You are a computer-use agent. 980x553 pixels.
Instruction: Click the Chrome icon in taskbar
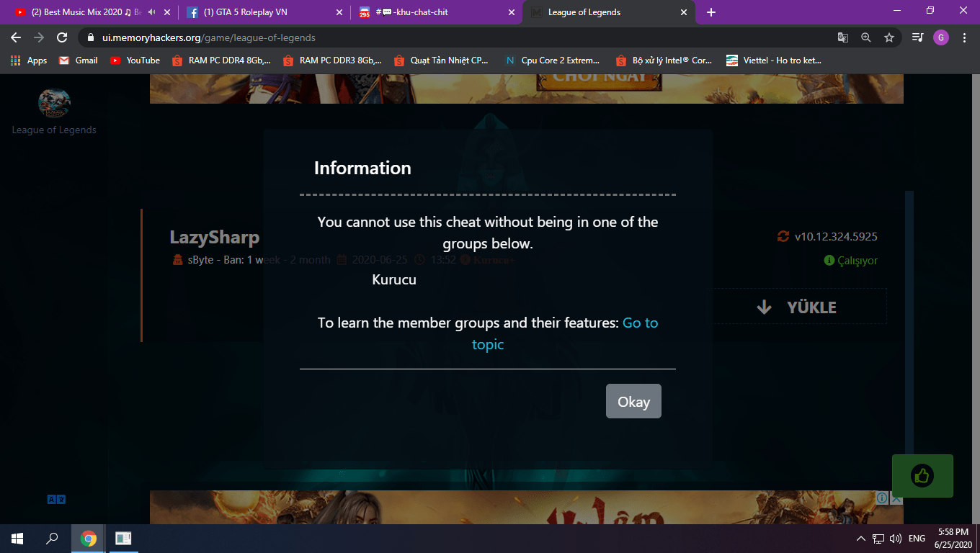click(88, 538)
